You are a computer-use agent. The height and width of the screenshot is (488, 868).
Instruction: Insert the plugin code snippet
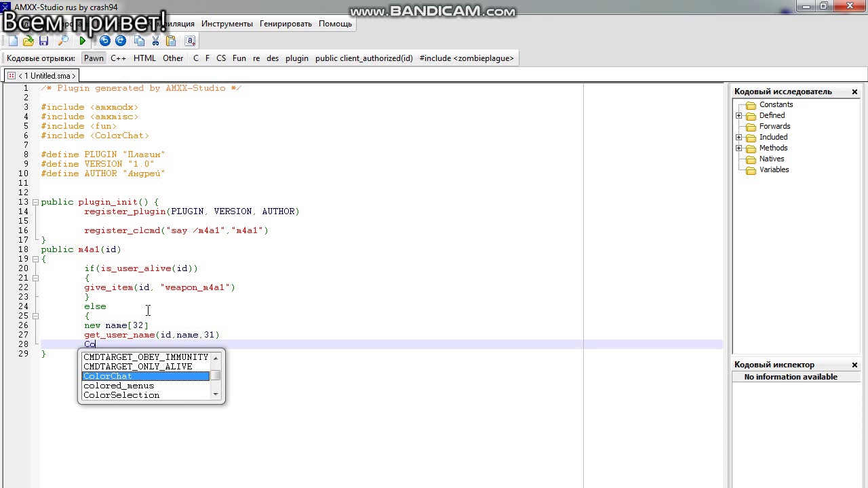click(x=297, y=58)
